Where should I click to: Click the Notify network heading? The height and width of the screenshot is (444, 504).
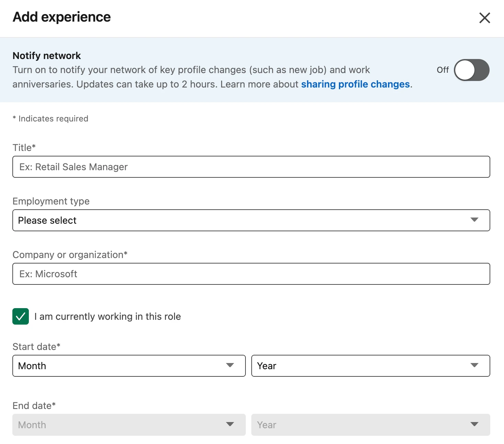coord(47,56)
